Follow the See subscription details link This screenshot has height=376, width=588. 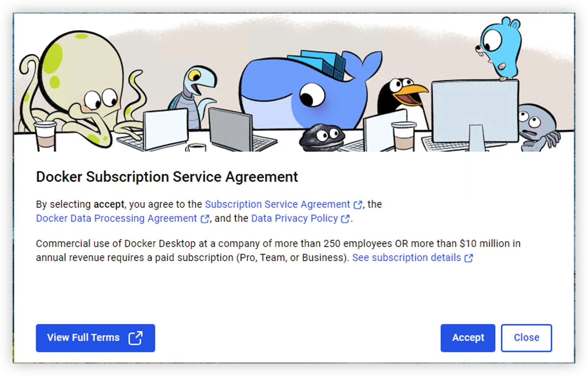point(406,257)
